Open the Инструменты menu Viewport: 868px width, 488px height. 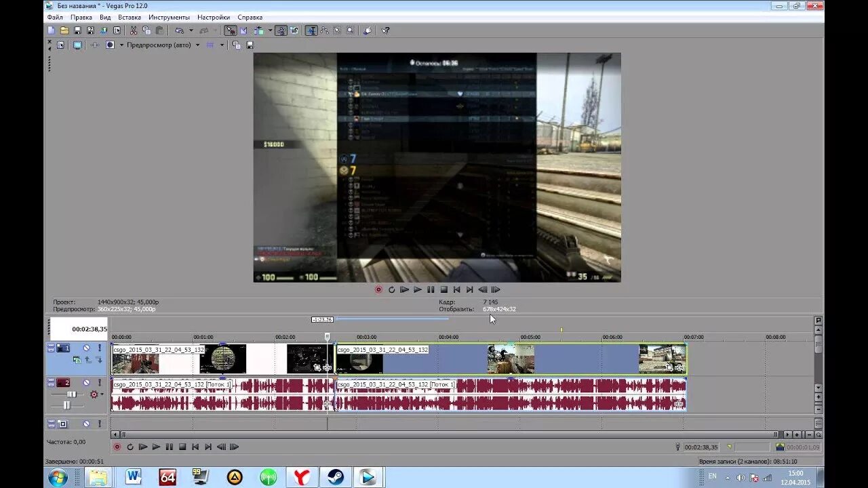click(170, 17)
